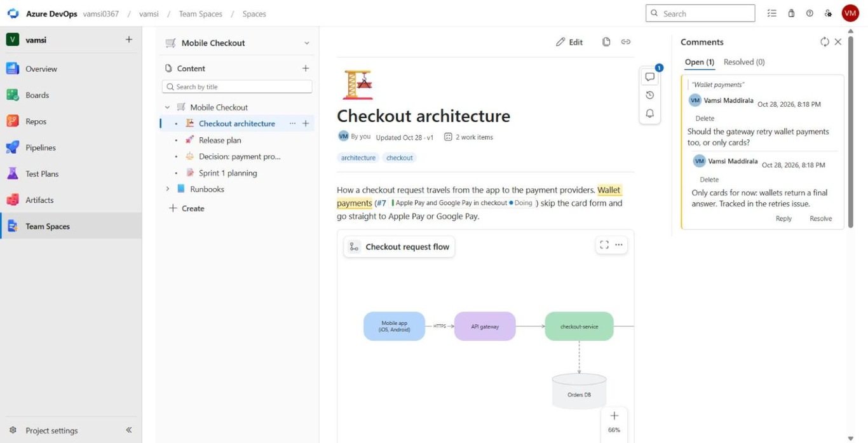
Task: Click the highlighted Wallet payments text
Action: pyautogui.click(x=609, y=190)
